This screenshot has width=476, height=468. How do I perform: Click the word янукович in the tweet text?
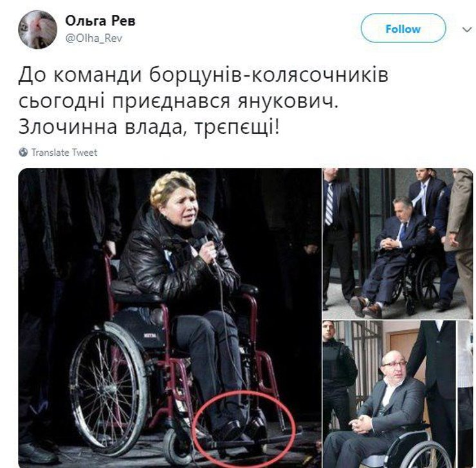[x=287, y=101]
